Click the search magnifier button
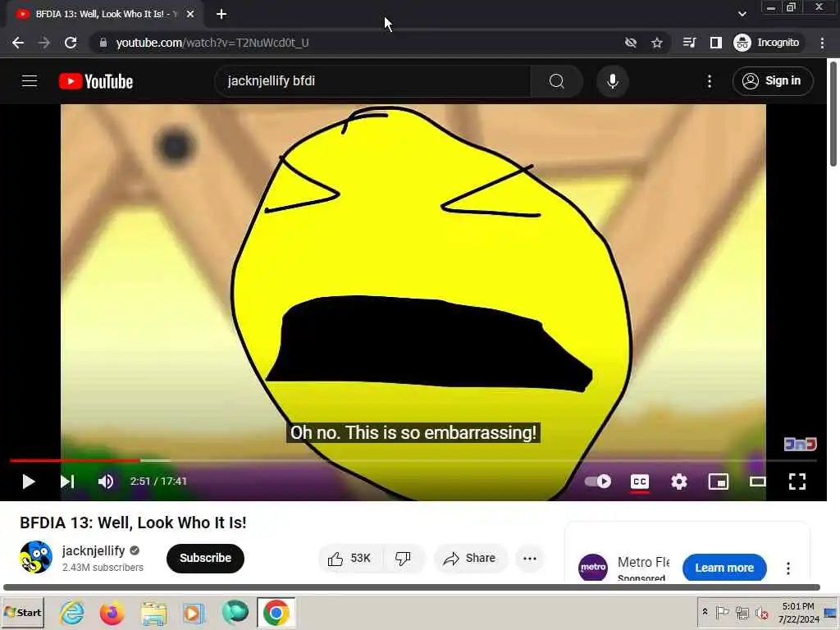Screen dimensions: 840x630 pyautogui.click(x=557, y=81)
